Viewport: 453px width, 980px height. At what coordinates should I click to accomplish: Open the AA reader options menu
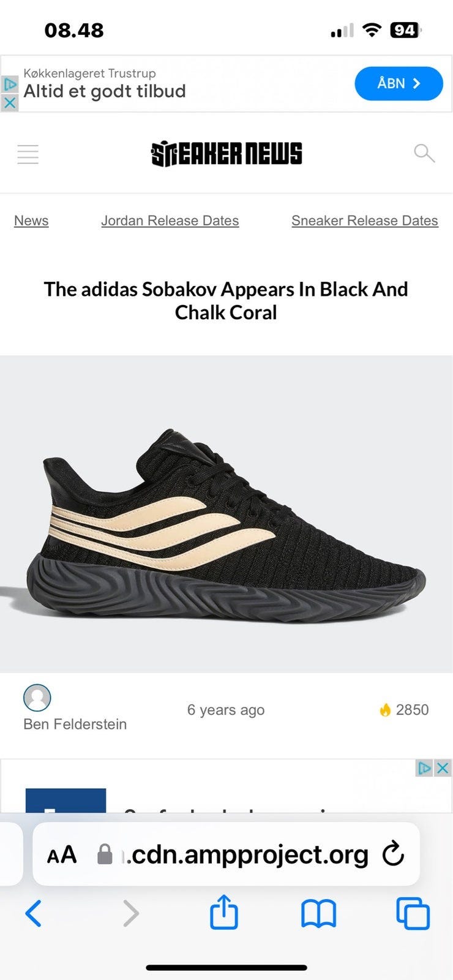[62, 854]
